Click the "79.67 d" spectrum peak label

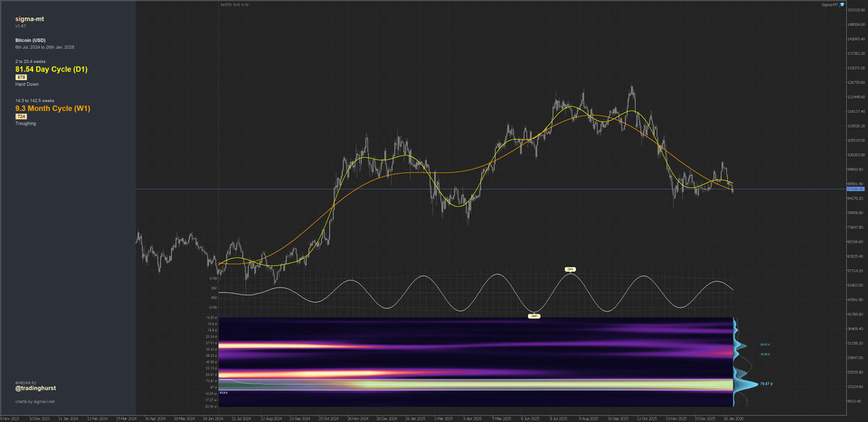click(x=767, y=384)
